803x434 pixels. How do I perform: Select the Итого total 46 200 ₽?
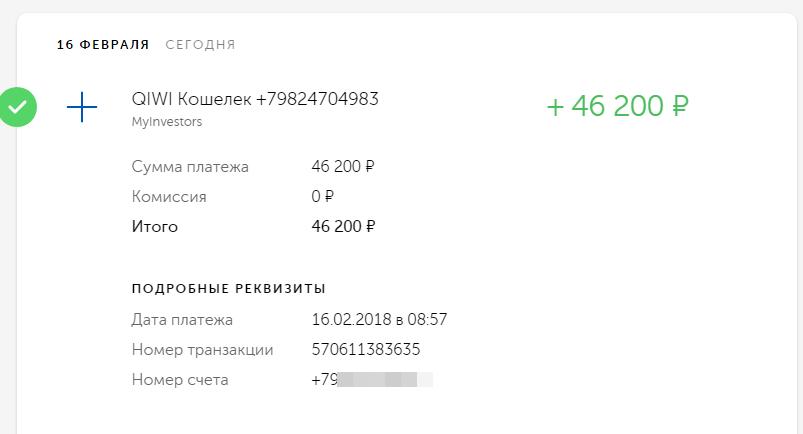[343, 226]
